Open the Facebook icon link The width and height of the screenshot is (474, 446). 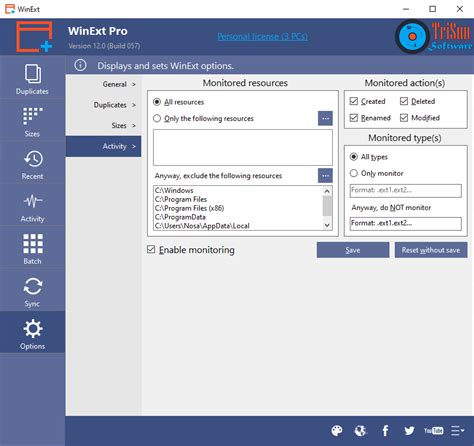[385, 431]
